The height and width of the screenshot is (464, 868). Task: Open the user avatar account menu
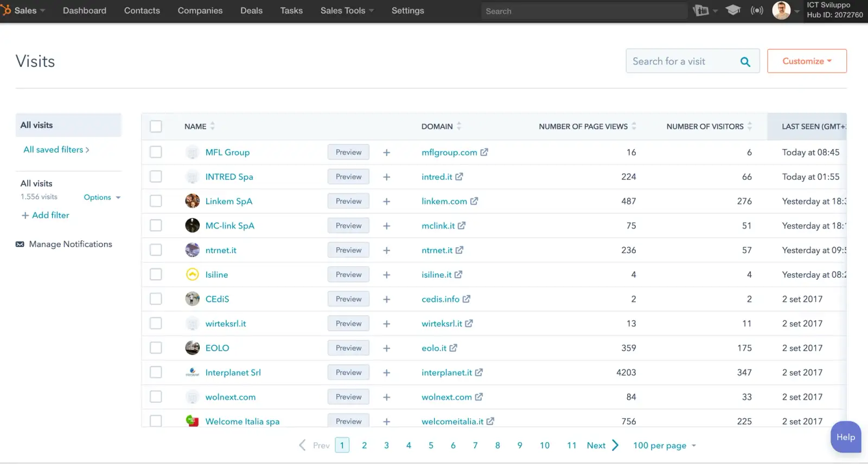tap(781, 10)
